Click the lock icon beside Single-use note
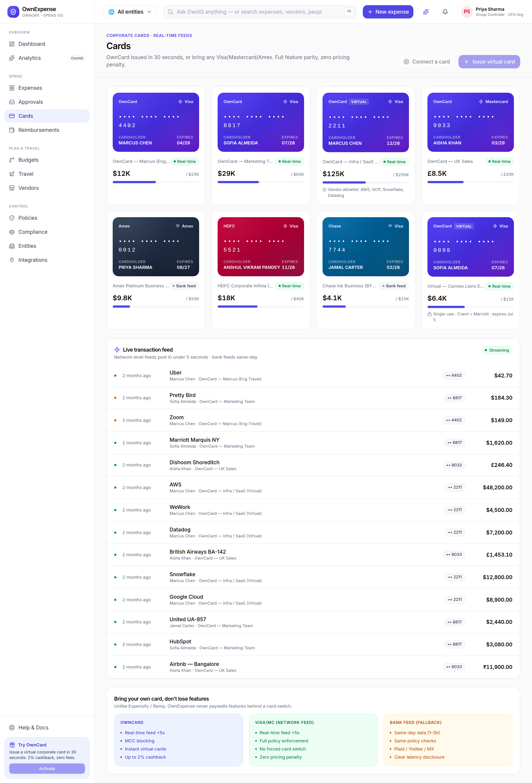The height and width of the screenshot is (783, 532). tap(430, 314)
